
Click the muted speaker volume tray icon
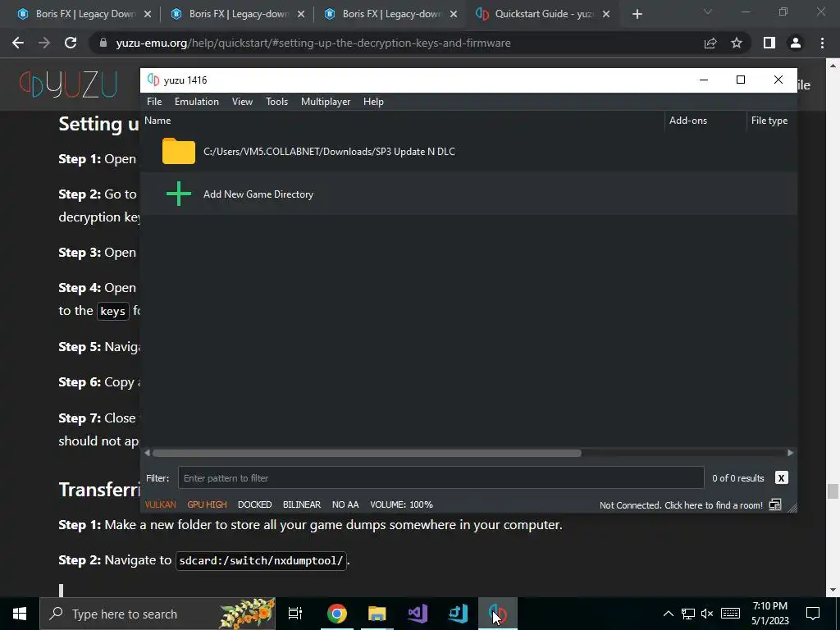(x=707, y=614)
